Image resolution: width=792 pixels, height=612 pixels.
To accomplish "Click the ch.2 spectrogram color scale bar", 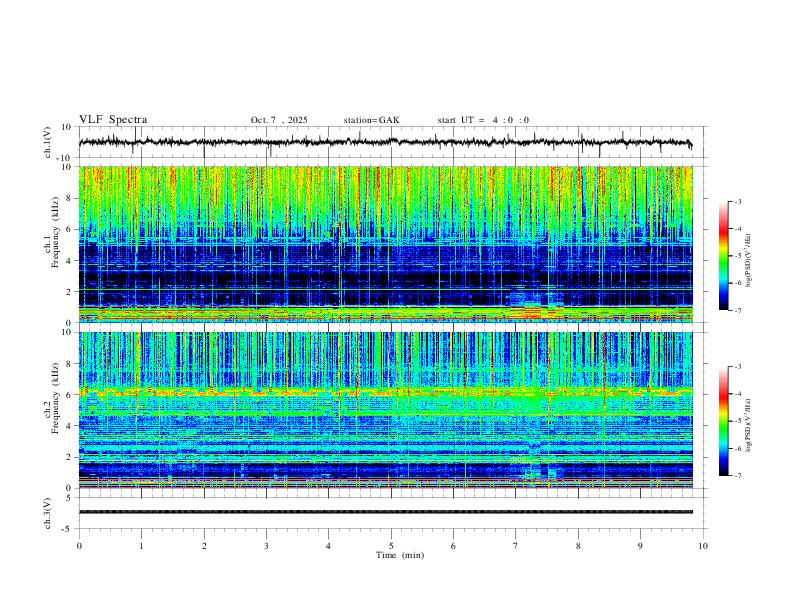I will (x=723, y=421).
